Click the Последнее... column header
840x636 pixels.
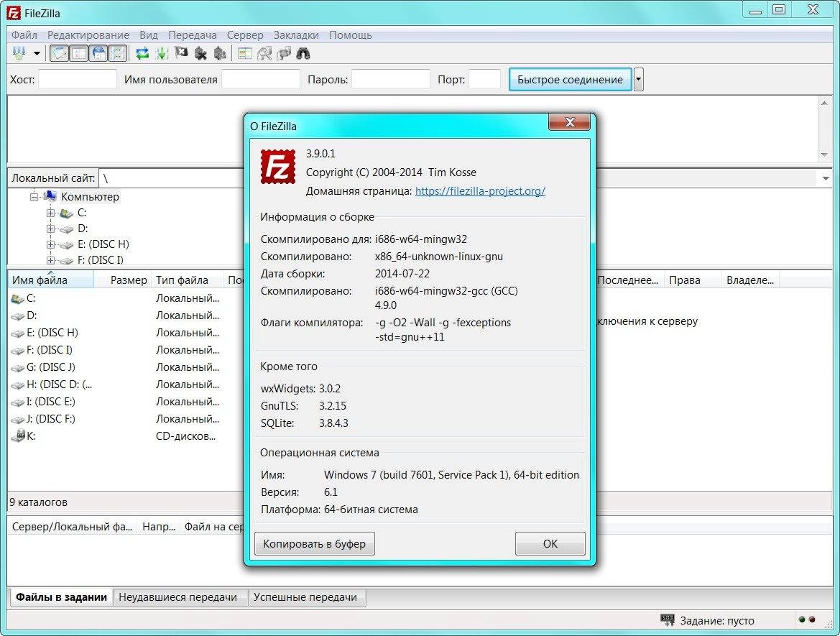pyautogui.click(x=630, y=280)
